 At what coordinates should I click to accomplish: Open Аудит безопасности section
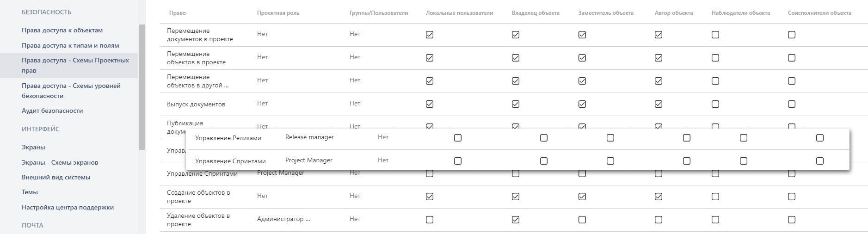(52, 111)
